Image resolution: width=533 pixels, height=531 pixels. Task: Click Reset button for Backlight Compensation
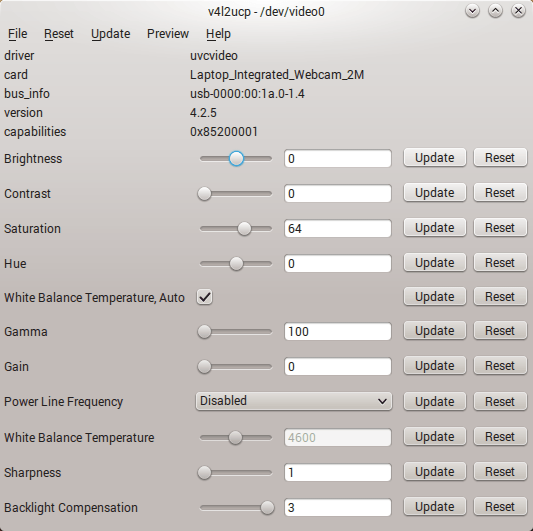500,507
